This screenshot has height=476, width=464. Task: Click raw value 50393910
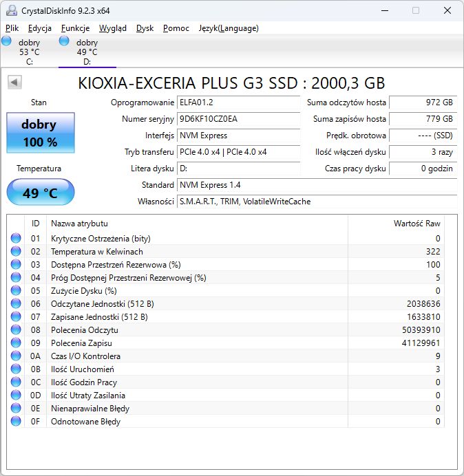(421, 330)
